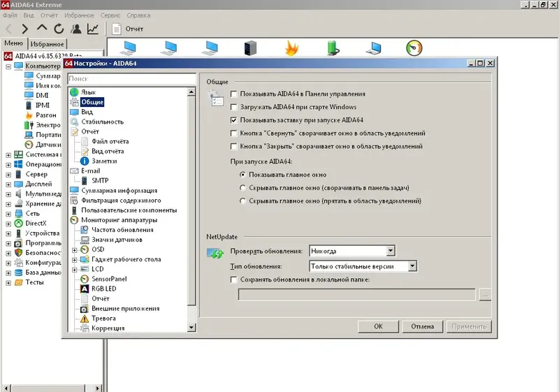Collapse Компьютер node in main tree

point(8,66)
